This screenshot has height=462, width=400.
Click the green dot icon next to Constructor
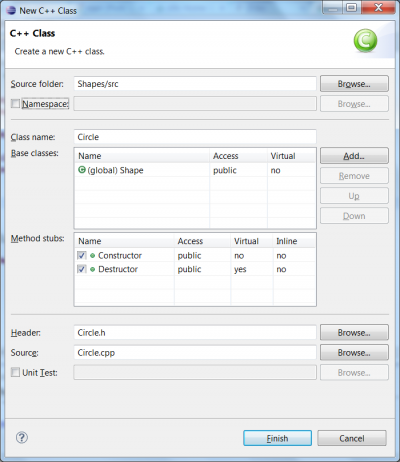(93, 256)
